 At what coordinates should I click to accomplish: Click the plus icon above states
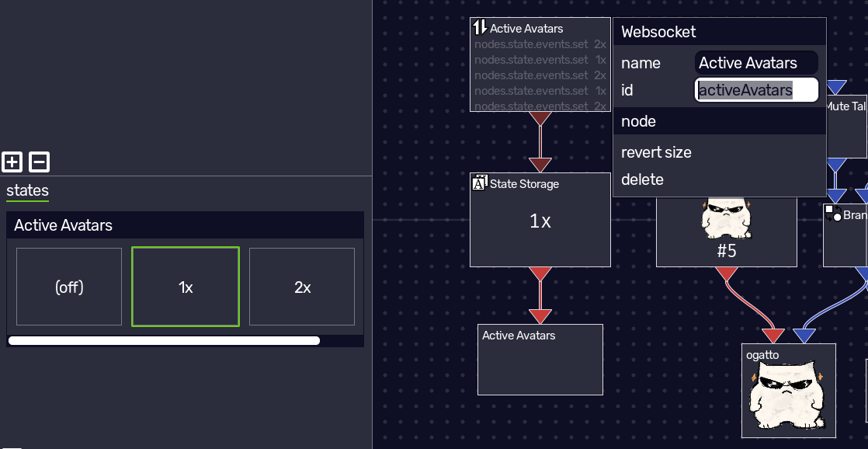coord(12,162)
